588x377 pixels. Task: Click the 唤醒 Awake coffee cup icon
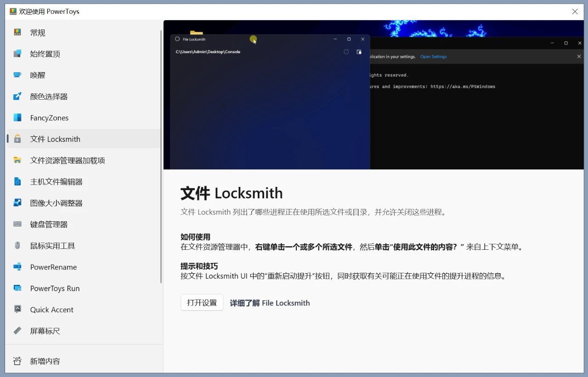click(x=17, y=75)
